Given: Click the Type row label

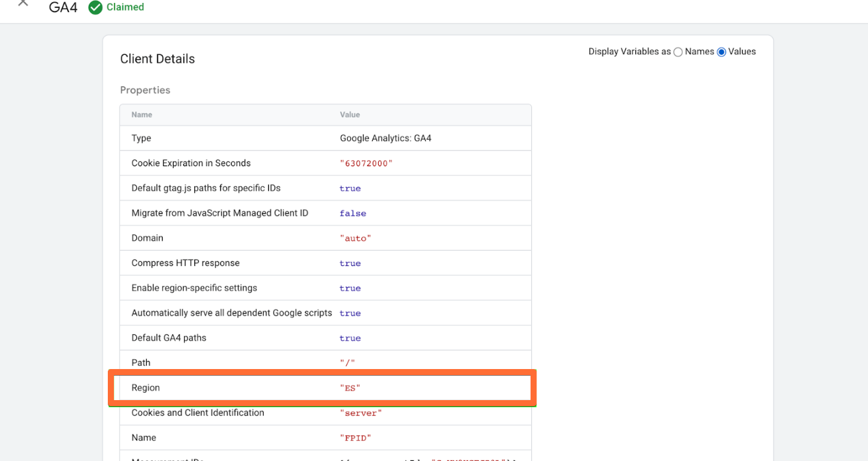Looking at the screenshot, I should 141,138.
